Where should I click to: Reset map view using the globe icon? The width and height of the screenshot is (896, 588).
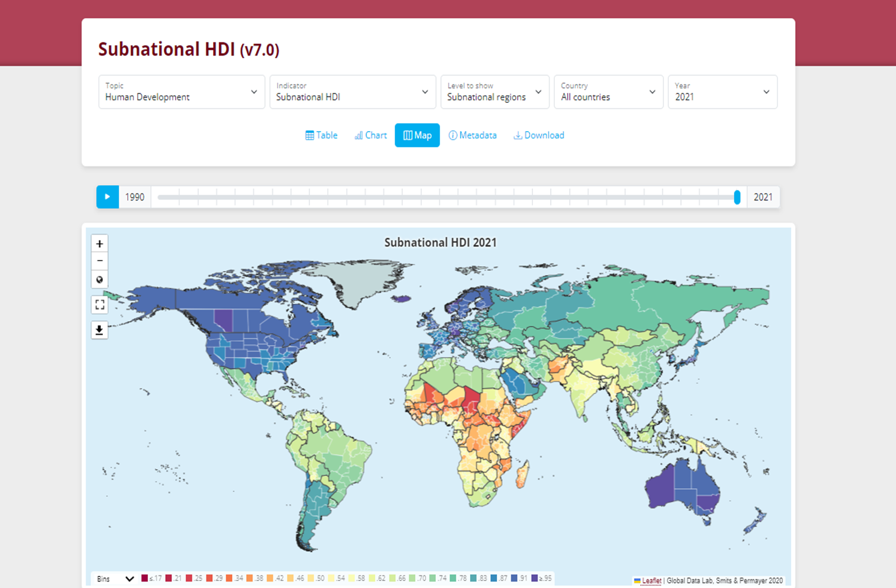tap(99, 280)
